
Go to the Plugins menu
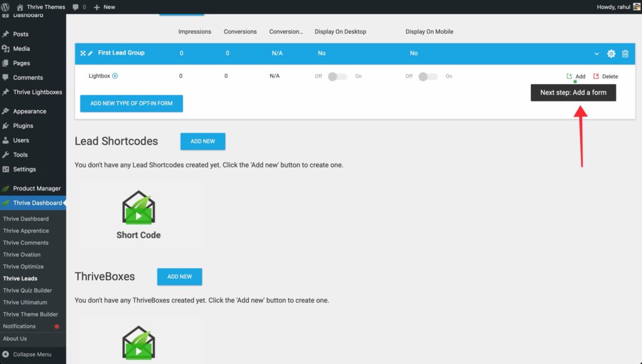click(x=23, y=125)
